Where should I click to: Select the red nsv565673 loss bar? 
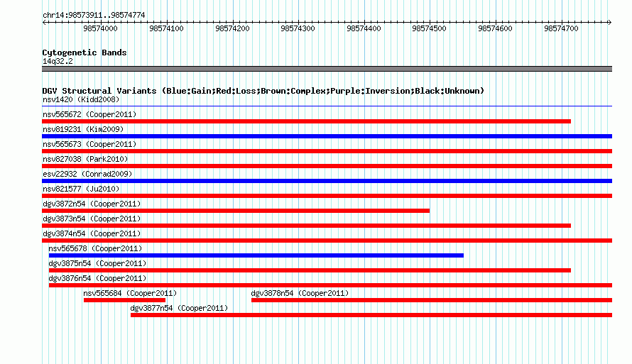327,151
